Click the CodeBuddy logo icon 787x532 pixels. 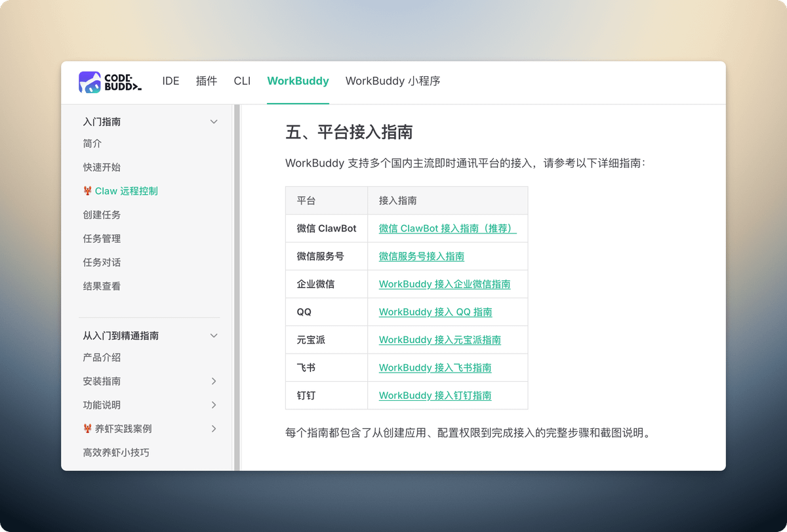(90, 82)
